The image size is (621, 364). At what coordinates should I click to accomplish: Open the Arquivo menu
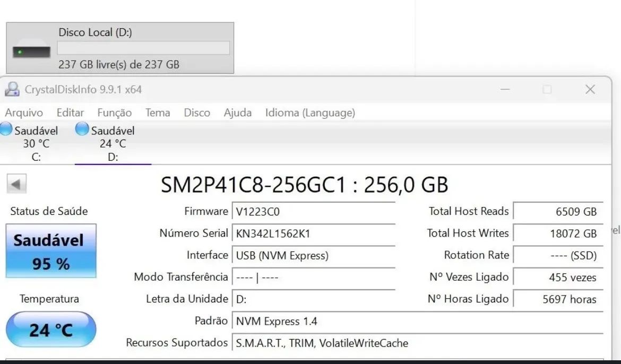pyautogui.click(x=24, y=112)
